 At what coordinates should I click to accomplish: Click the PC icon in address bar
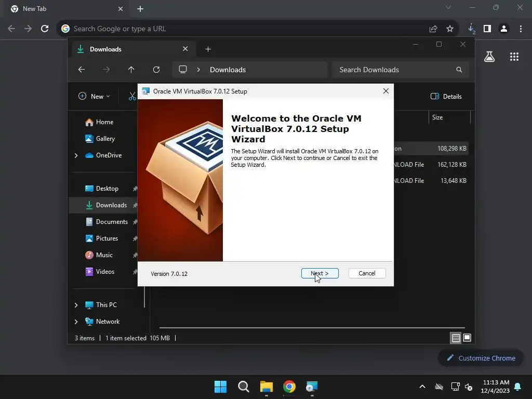(x=183, y=70)
